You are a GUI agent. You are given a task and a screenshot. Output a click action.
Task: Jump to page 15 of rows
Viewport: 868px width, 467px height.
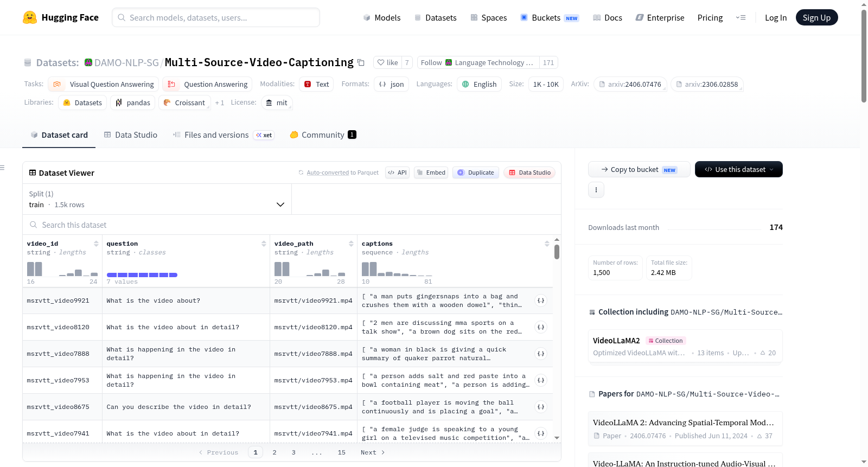342,452
